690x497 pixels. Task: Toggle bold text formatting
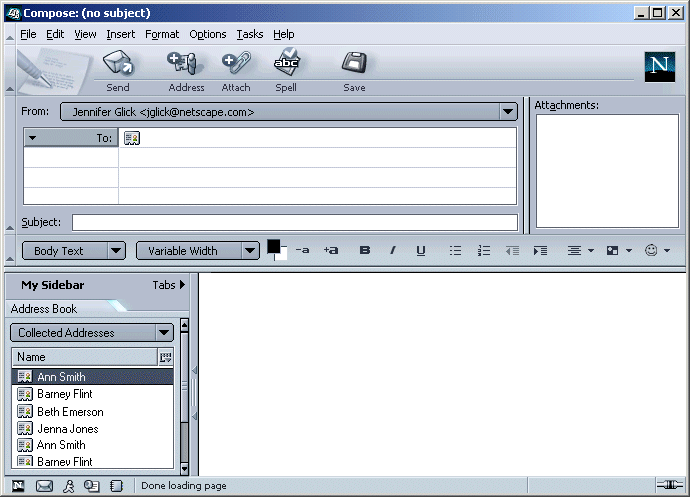[x=364, y=251]
